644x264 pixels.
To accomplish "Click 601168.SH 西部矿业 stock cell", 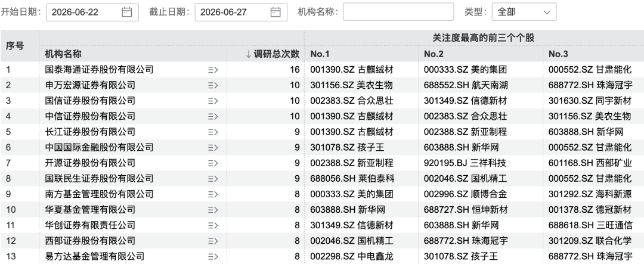I will click(590, 163).
